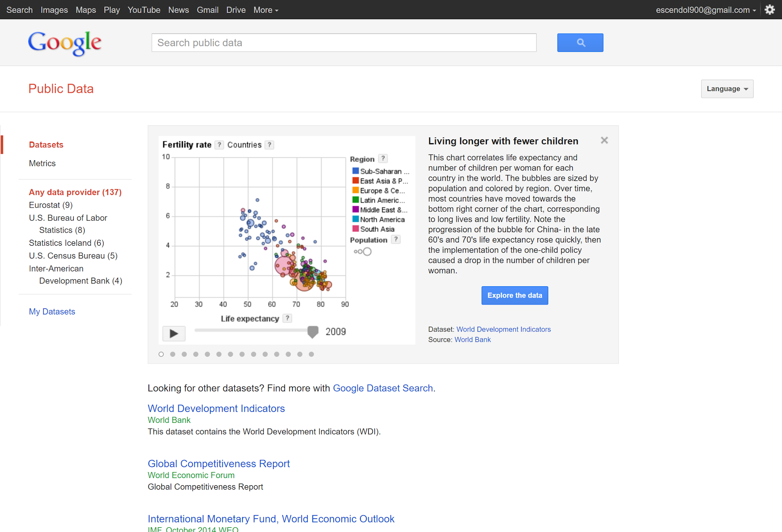
Task: Click the help icon beside Population
Action: pyautogui.click(x=396, y=240)
